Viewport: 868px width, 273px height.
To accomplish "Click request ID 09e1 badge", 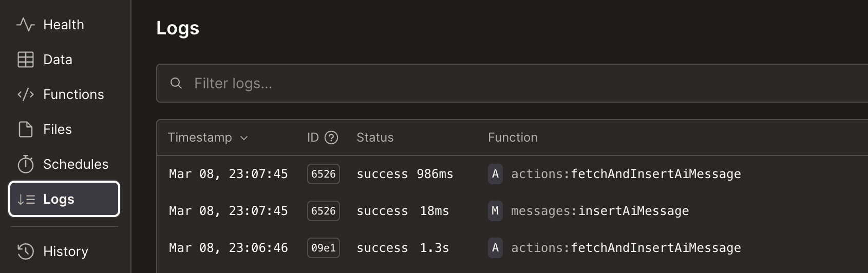I will click(x=324, y=248).
